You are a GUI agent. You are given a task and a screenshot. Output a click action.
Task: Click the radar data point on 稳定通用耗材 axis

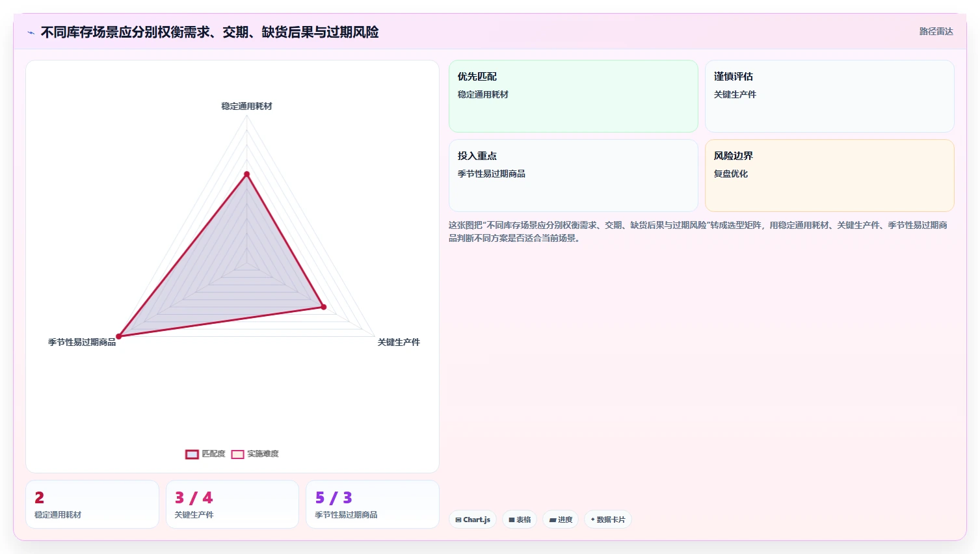tap(246, 174)
